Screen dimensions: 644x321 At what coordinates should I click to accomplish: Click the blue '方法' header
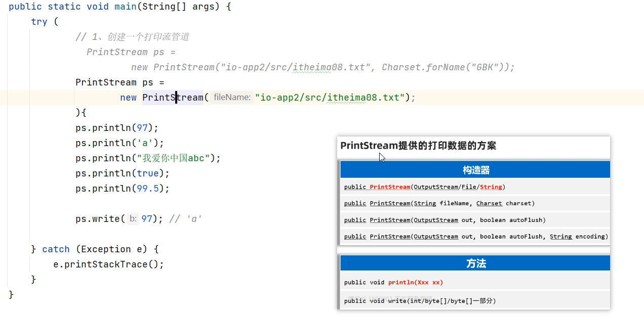475,263
